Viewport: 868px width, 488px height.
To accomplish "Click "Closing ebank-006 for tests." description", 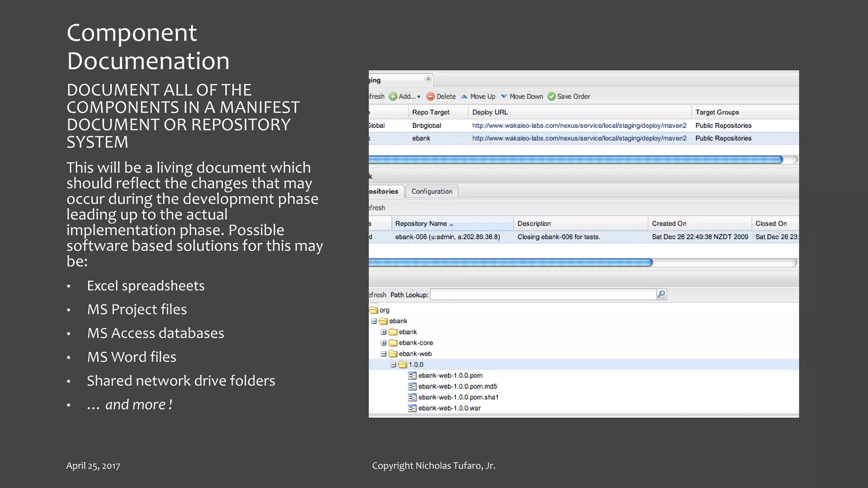I will (559, 237).
